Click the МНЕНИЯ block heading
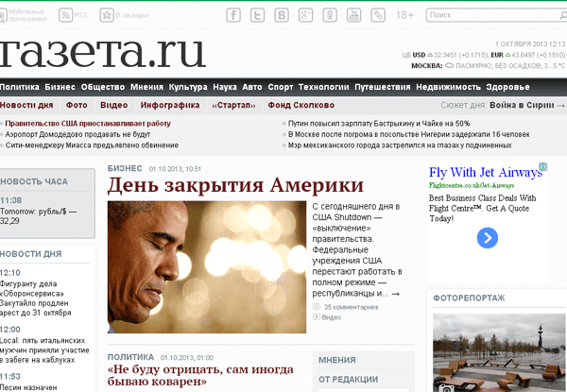The height and width of the screenshot is (392, 567). (337, 360)
